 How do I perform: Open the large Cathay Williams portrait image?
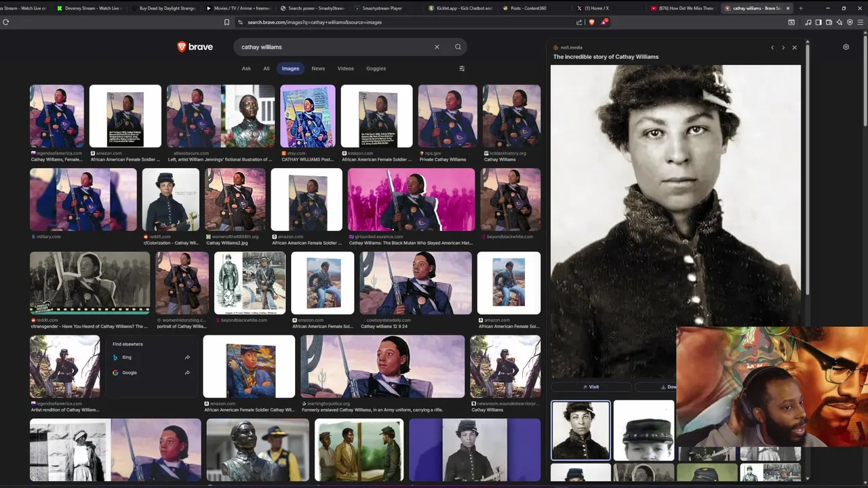[675, 222]
